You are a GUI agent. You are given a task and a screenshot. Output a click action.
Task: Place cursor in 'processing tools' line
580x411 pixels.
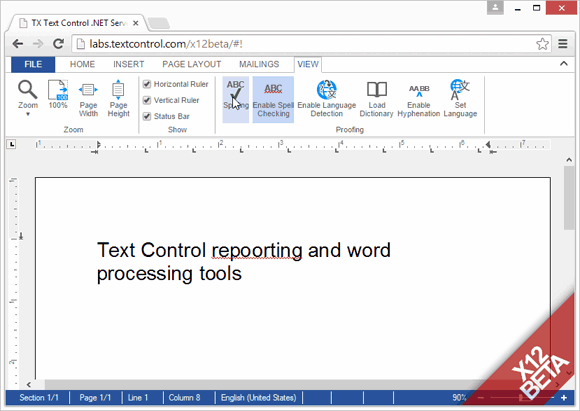pyautogui.click(x=169, y=274)
